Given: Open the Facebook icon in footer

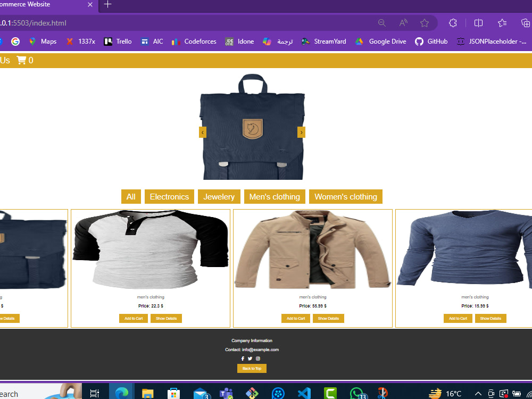Looking at the screenshot, I should (243, 359).
